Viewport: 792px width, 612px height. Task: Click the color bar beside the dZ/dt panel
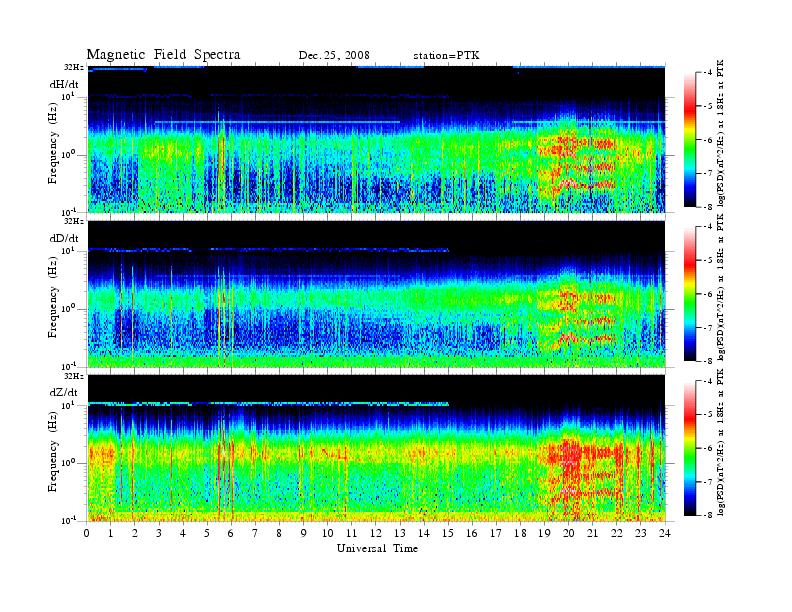690,448
